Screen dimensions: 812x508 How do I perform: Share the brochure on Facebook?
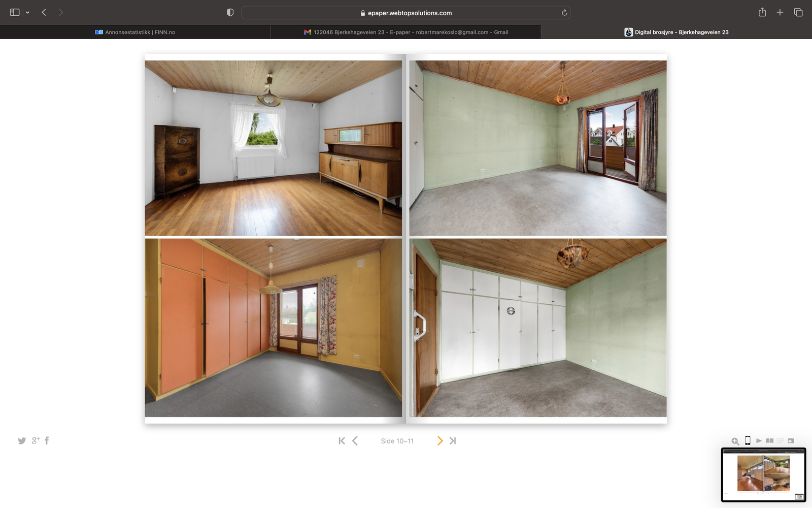point(47,440)
